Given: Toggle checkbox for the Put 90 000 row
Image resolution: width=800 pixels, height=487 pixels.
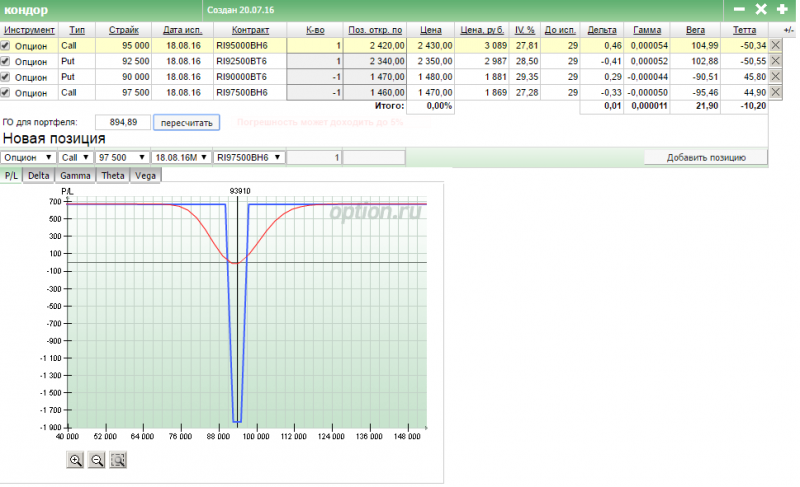Looking at the screenshot, I should coord(6,77).
